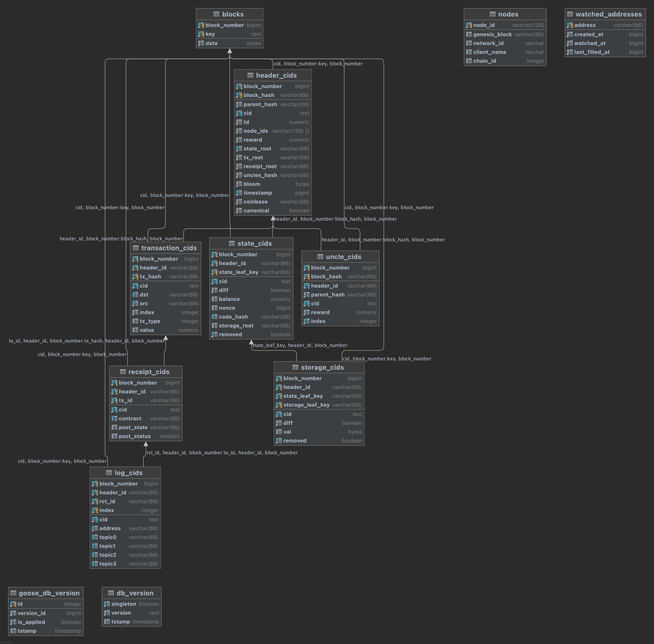Click the receipt_cids table grid icon
Image resolution: width=654 pixels, height=644 pixels.
(123, 372)
